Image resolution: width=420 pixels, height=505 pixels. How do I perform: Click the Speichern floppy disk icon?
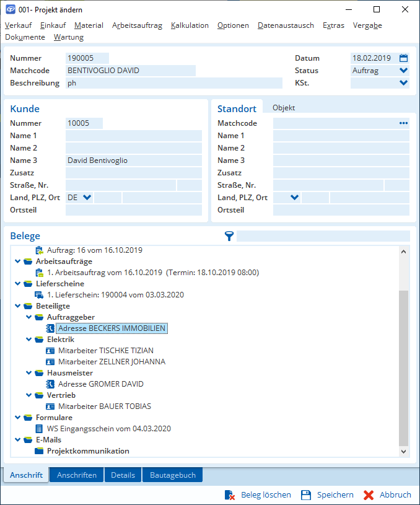pyautogui.click(x=305, y=495)
